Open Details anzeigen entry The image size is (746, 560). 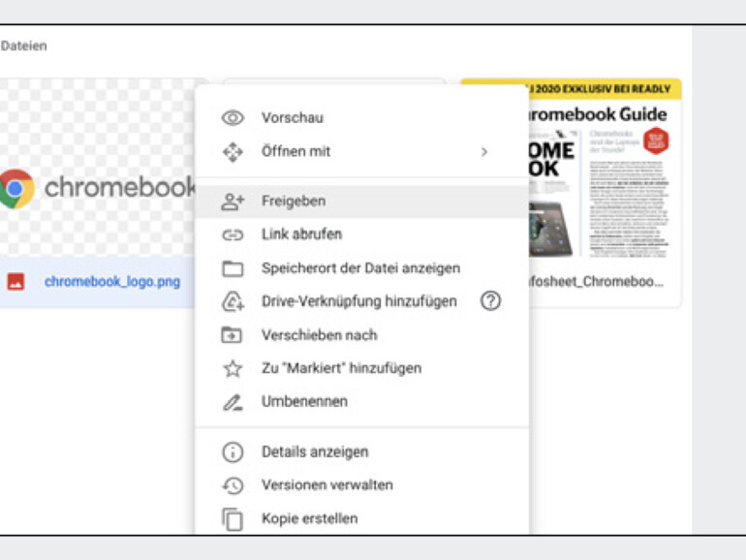coord(362,452)
